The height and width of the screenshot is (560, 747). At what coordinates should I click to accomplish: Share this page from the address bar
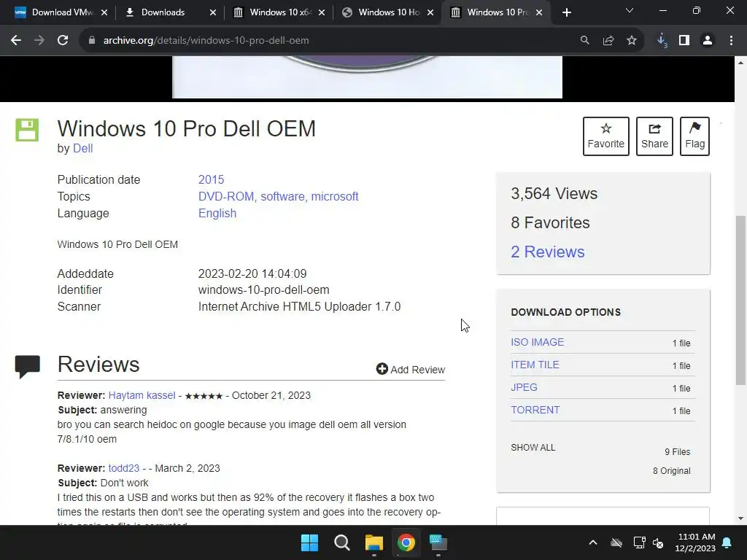[x=608, y=41]
